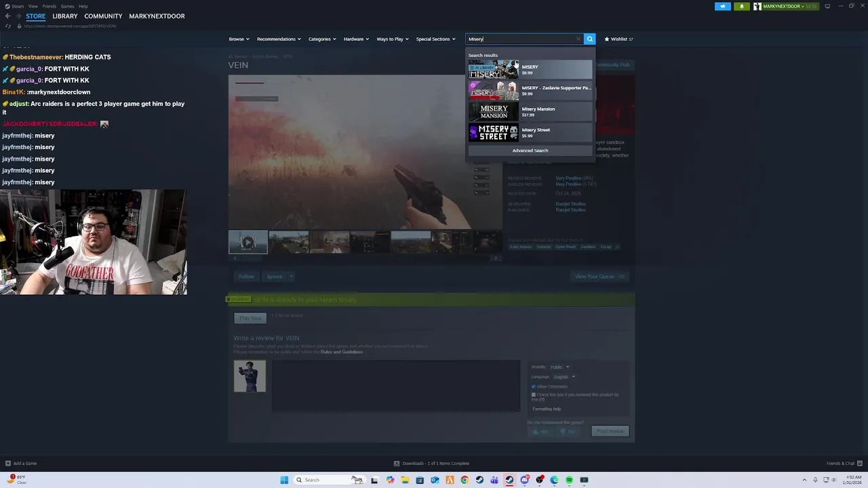868x488 pixels.
Task: Click the Follow button
Action: [246, 277]
